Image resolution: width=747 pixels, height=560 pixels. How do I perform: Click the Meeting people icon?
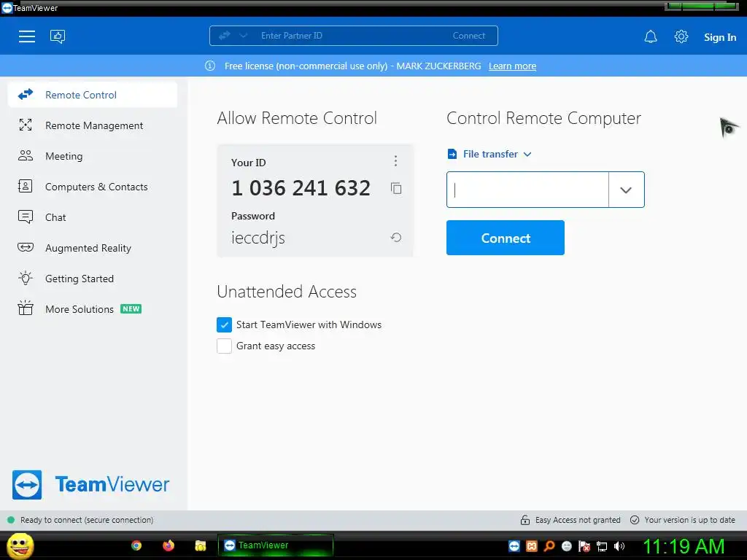[26, 155]
